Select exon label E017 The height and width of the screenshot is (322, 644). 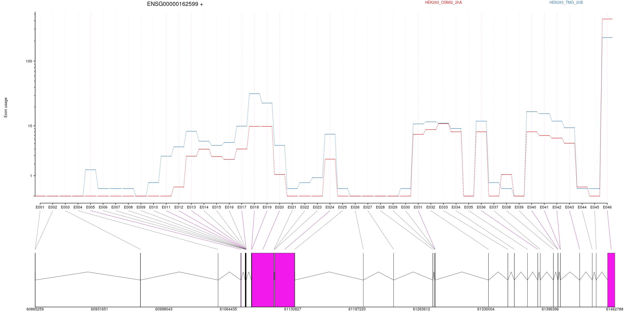(x=242, y=207)
